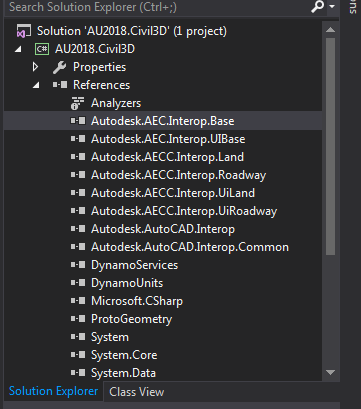This screenshot has width=361, height=409.
Task: Click the scrollbar down arrow
Action: (330, 372)
